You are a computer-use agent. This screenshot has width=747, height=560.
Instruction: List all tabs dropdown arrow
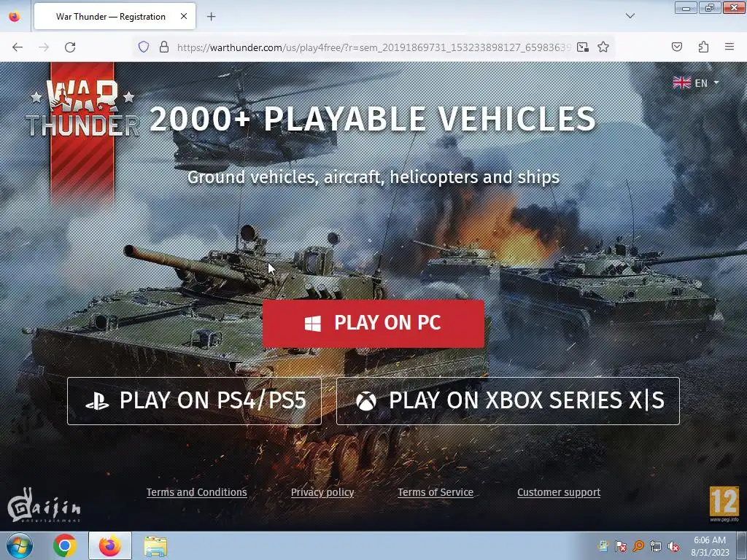tap(630, 16)
